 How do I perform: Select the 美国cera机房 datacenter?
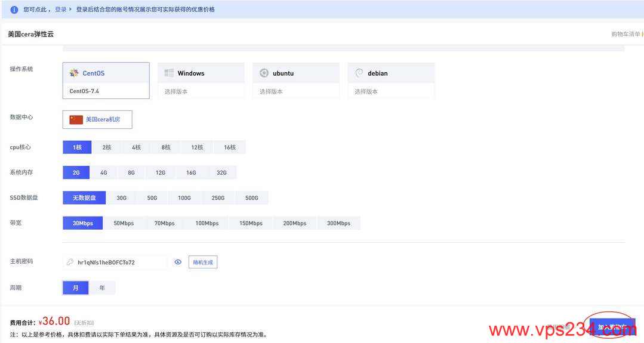click(x=97, y=119)
